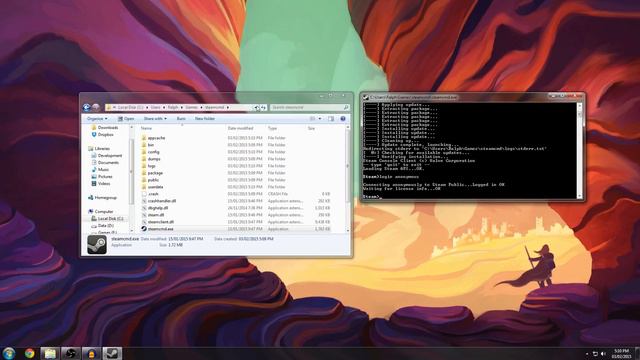Click the file list vertical scrollbar
The width and height of the screenshot is (640, 360).
click(x=347, y=179)
